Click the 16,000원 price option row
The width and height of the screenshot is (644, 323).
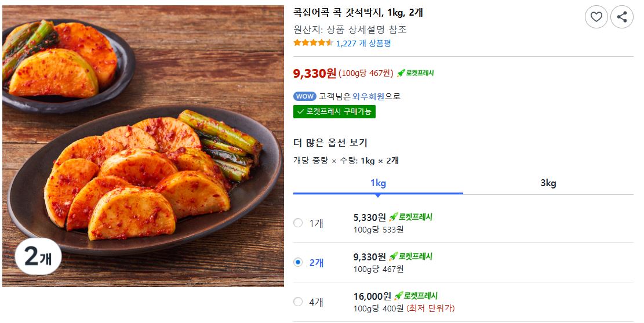click(x=463, y=302)
